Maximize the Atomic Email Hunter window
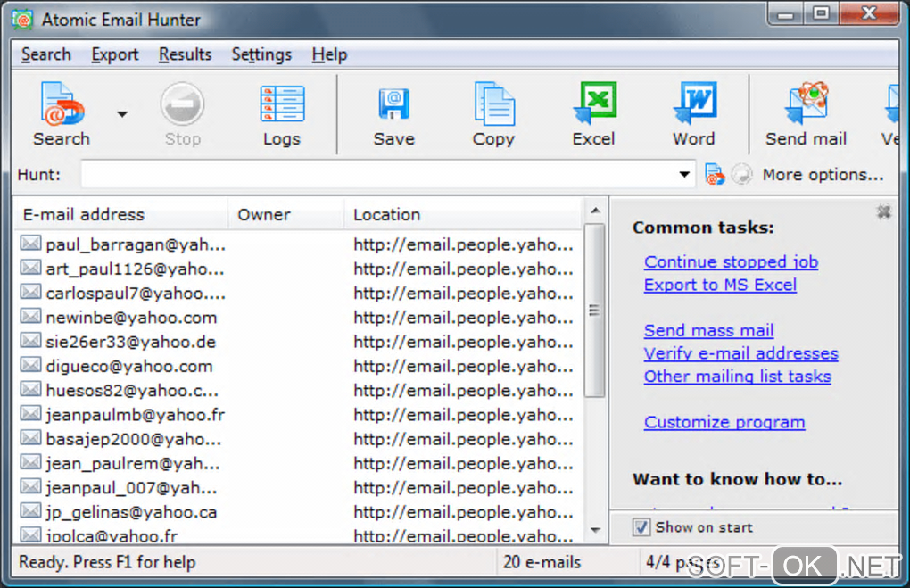Screen dimensions: 910x588 (x=821, y=13)
